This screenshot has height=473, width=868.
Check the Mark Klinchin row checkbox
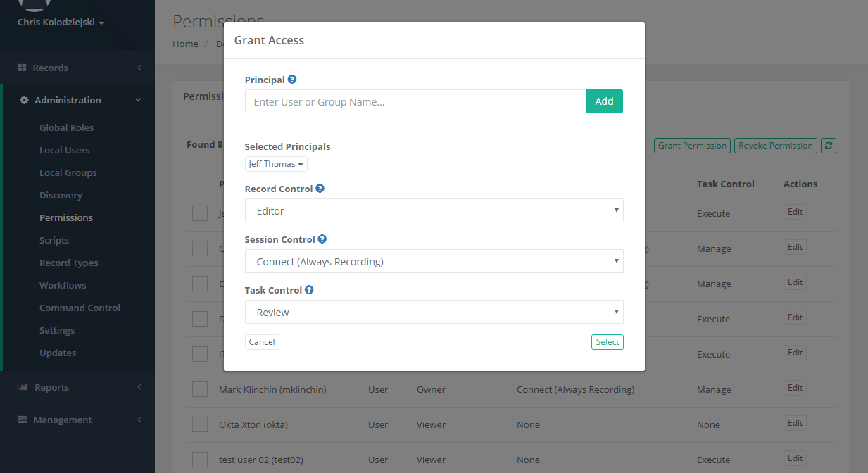[x=200, y=389]
